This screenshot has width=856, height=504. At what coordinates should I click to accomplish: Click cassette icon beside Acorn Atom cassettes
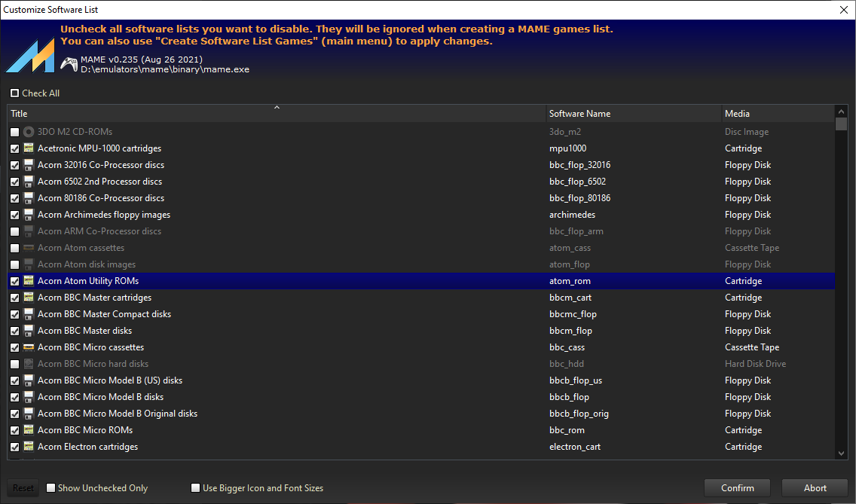tap(29, 248)
